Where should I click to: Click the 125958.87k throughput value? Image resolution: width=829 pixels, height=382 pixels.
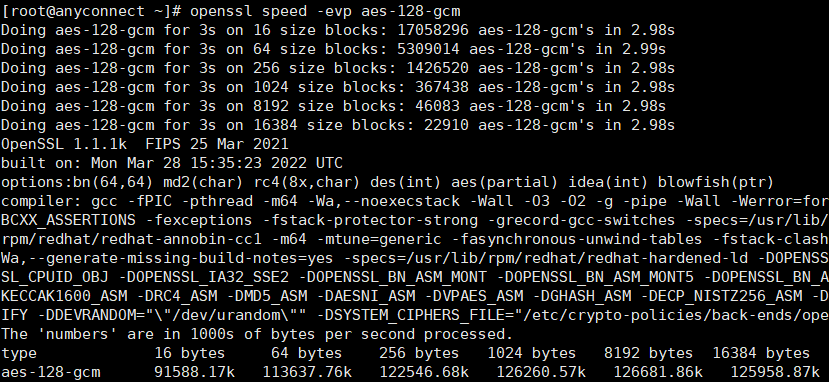pos(775,372)
